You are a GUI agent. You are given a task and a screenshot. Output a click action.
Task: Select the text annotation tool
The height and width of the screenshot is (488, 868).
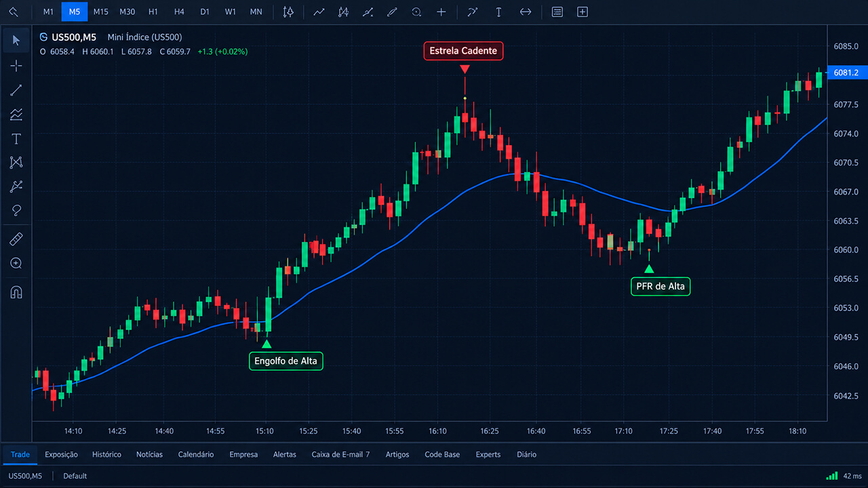pyautogui.click(x=16, y=139)
